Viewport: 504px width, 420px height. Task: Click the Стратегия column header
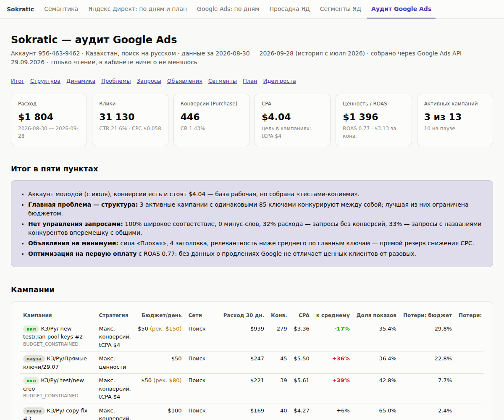(113, 315)
